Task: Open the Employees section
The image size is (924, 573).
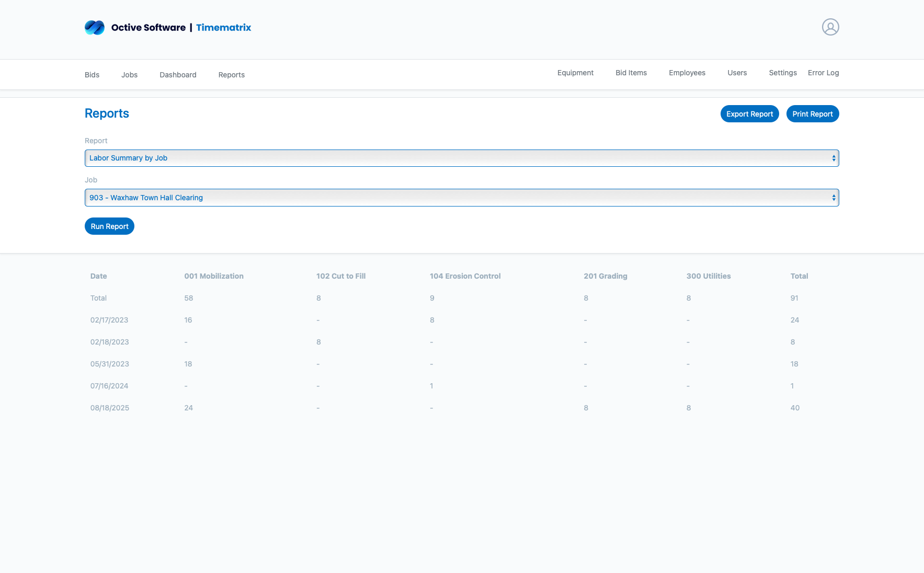Action: [x=687, y=73]
